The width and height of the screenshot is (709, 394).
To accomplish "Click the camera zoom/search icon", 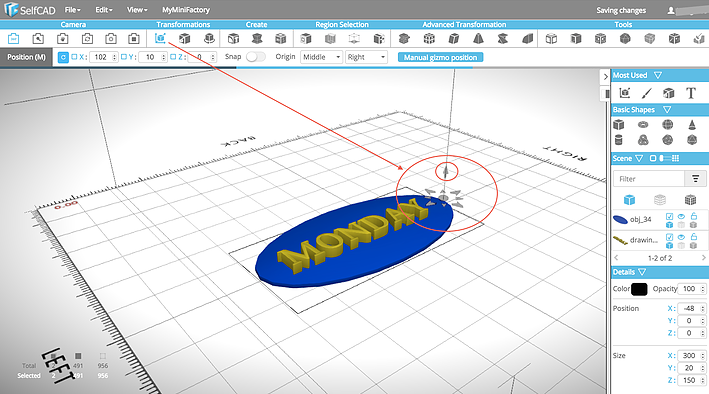I will (38, 38).
